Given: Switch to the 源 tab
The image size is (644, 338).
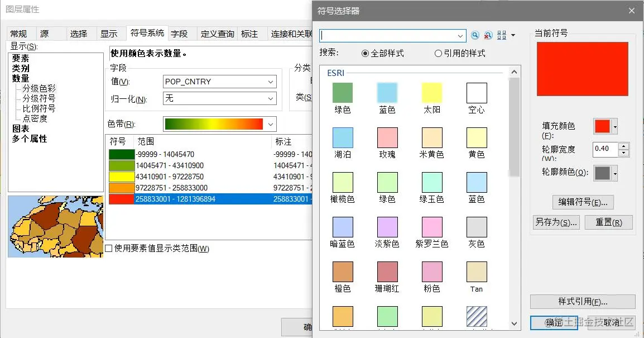Looking at the screenshot, I should pos(44,34).
